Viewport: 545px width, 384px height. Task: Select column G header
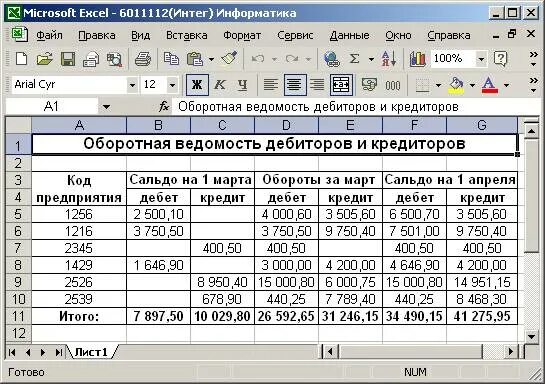(482, 125)
